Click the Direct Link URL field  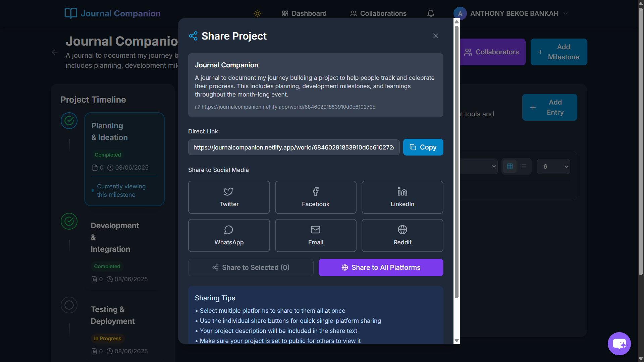tap(293, 147)
